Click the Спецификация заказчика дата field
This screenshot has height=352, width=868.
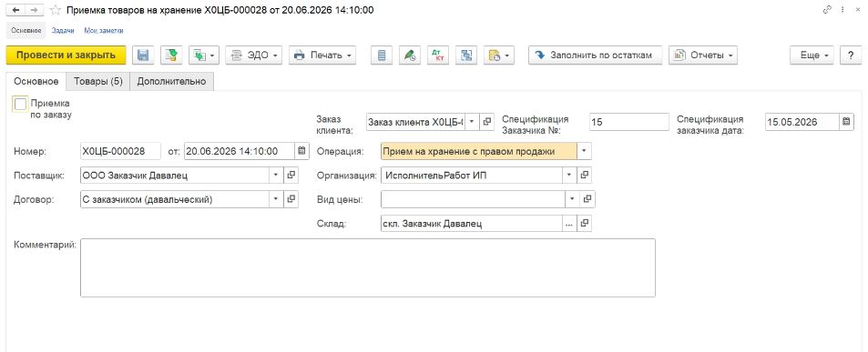pyautogui.click(x=802, y=122)
